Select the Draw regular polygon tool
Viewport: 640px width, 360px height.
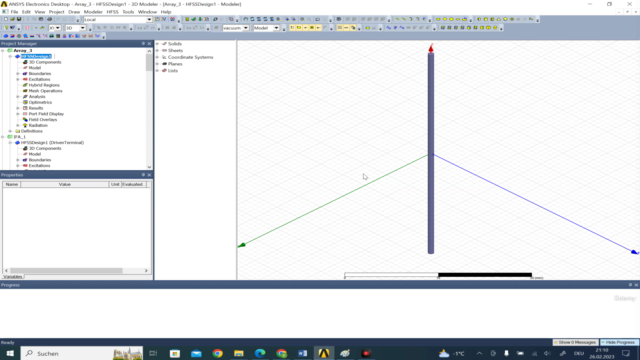[451, 19]
